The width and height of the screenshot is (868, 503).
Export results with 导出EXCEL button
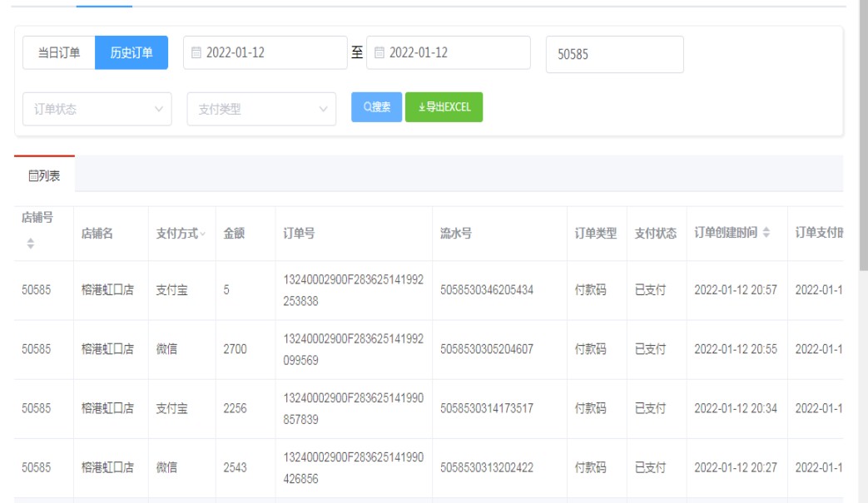tap(444, 106)
